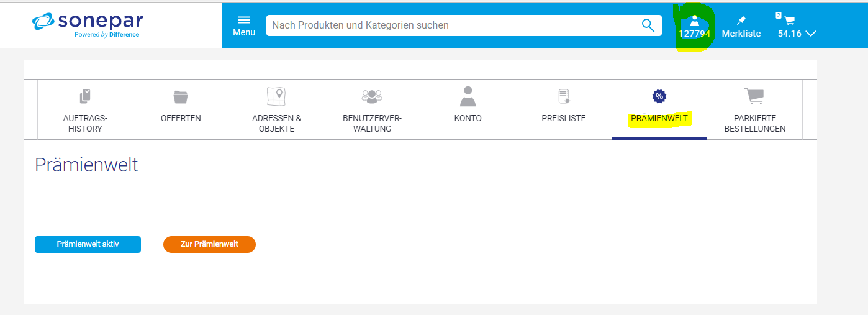Click the Sonepar logo
This screenshot has width=868, height=315.
[87, 25]
